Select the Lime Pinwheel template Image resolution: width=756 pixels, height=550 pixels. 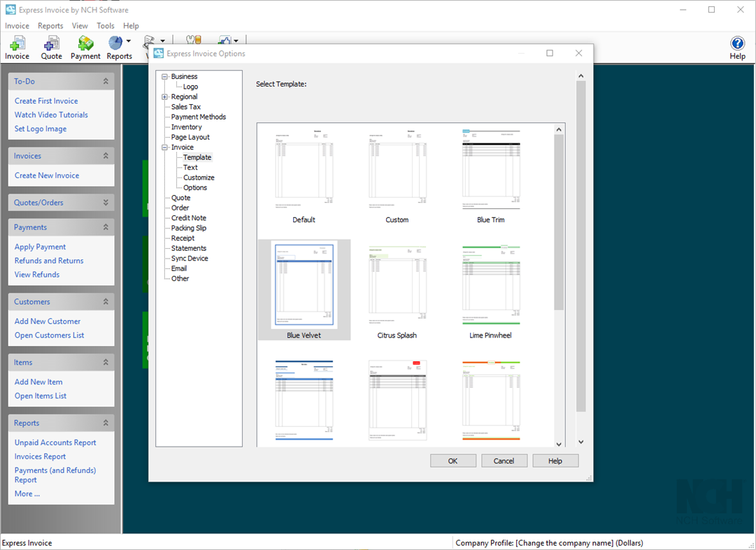click(490, 288)
